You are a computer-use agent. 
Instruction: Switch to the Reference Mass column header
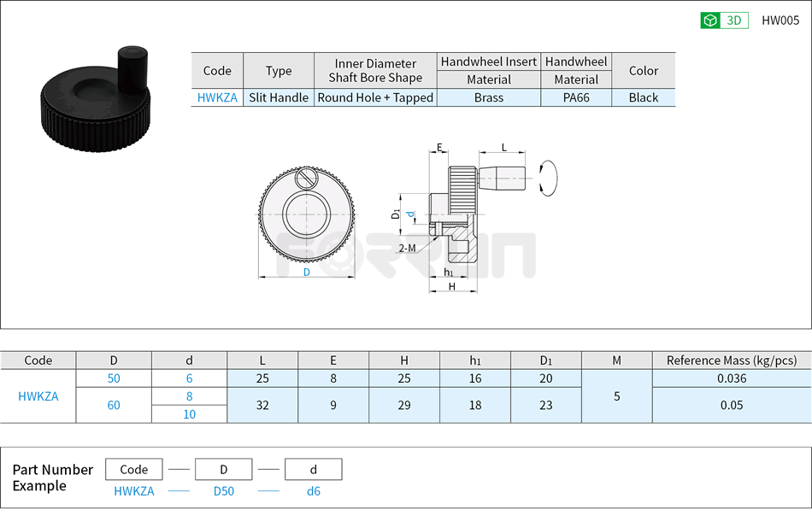click(731, 361)
